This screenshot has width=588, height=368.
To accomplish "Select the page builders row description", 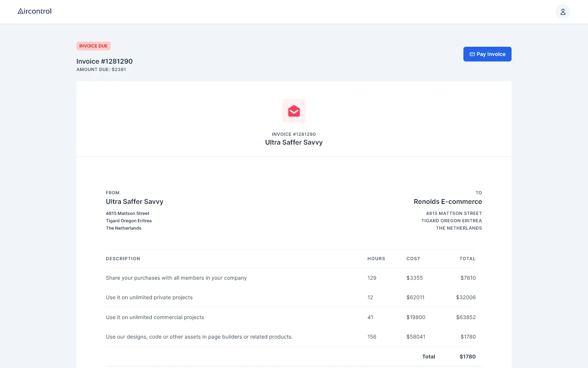I will 199,337.
